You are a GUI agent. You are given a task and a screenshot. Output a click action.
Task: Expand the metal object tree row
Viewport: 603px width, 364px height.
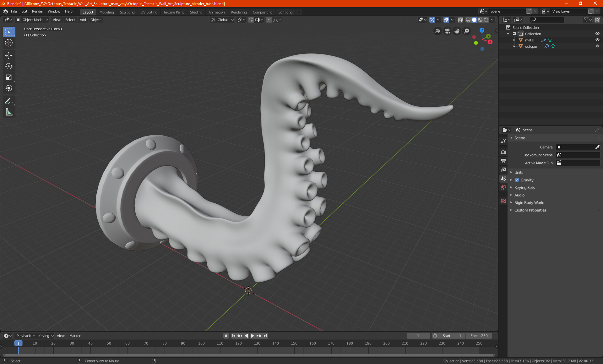[514, 40]
